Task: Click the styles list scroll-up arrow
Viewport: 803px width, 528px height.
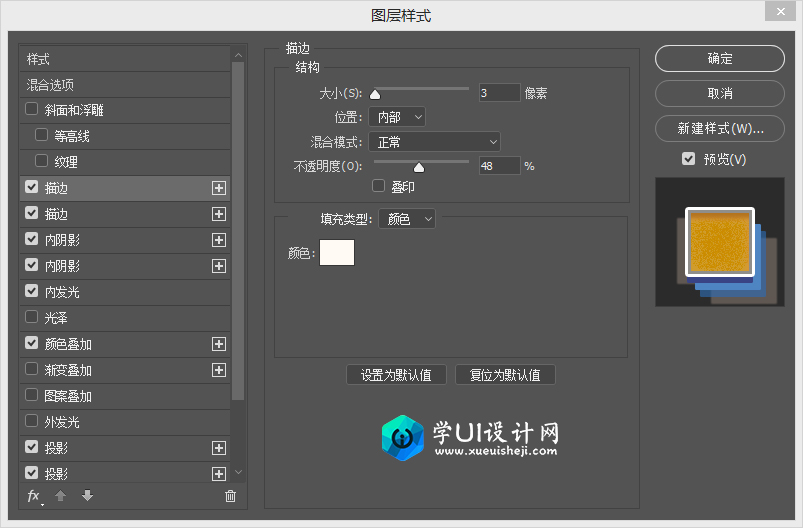Action: point(238,55)
